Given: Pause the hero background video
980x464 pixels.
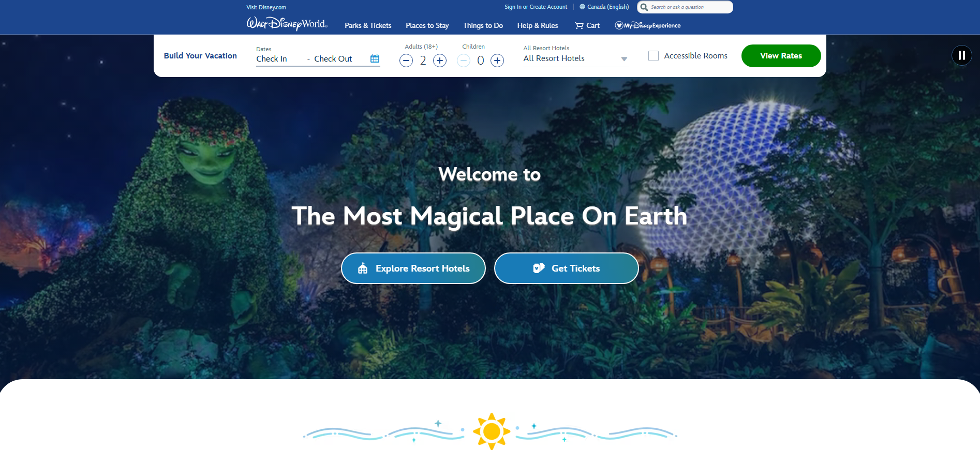Looking at the screenshot, I should pos(961,55).
